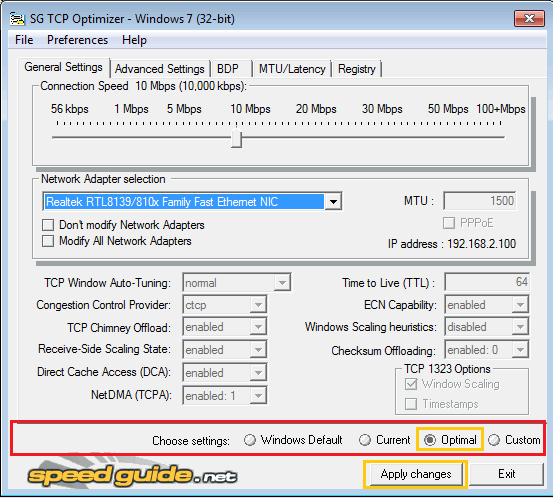Viewport: 553px width, 498px height.
Task: Click the Connection Speed slider handle
Action: click(236, 138)
